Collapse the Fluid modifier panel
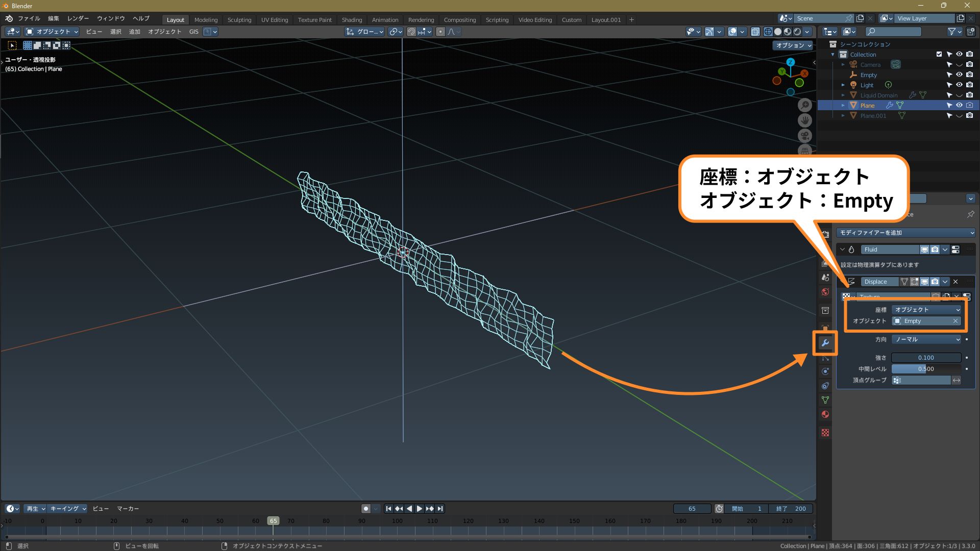The image size is (980, 551). tap(842, 249)
